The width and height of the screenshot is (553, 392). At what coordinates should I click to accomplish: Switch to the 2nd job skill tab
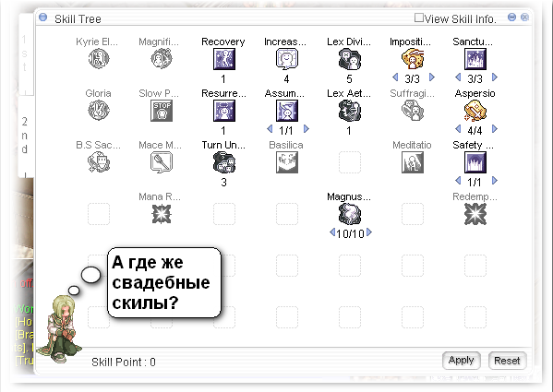pyautogui.click(x=26, y=136)
